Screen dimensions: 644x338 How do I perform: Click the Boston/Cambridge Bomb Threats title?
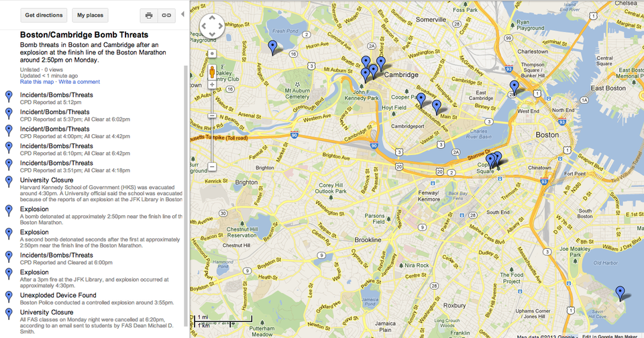coord(85,35)
